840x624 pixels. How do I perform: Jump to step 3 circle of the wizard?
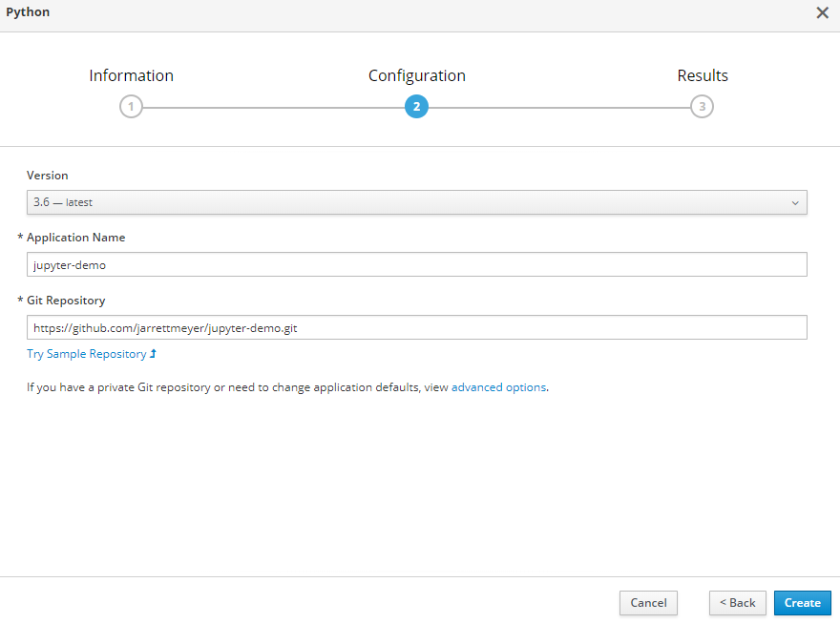702,107
